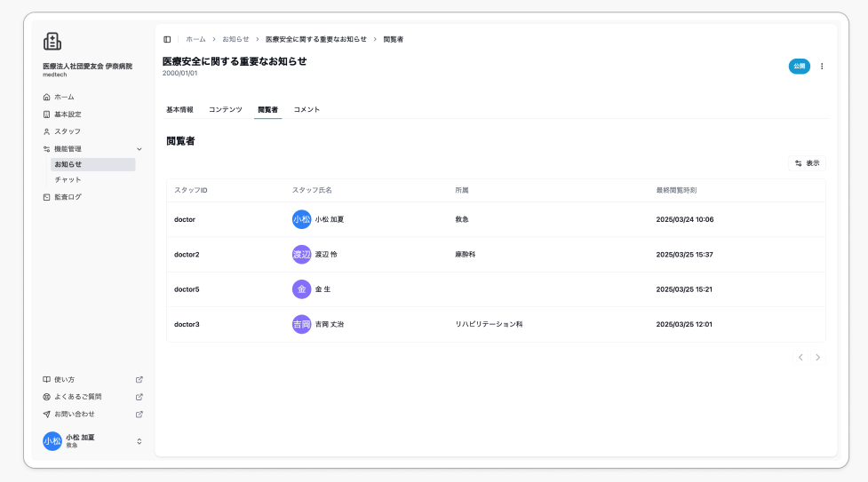868x482 pixels.
Task: Click the 監査ログ icon
Action: [46, 197]
